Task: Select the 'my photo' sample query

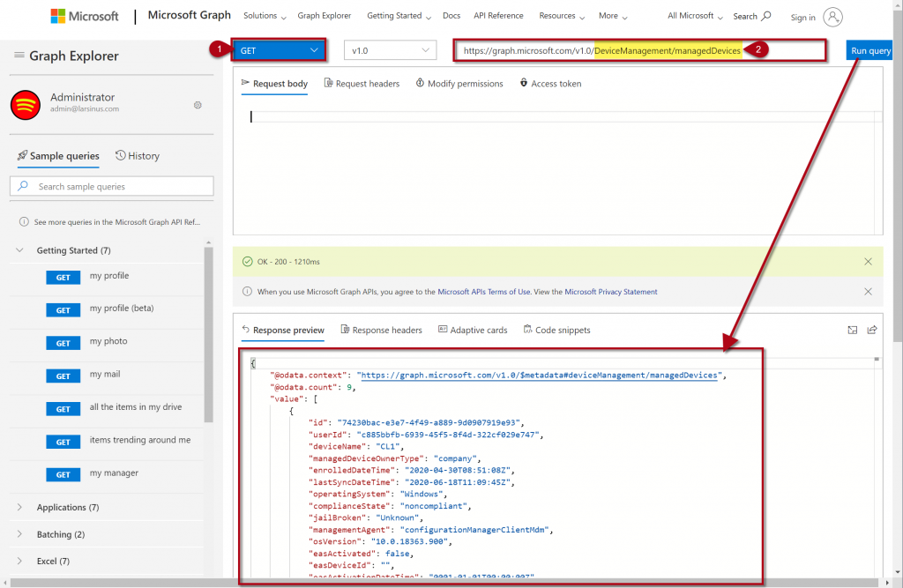Action: pos(107,342)
